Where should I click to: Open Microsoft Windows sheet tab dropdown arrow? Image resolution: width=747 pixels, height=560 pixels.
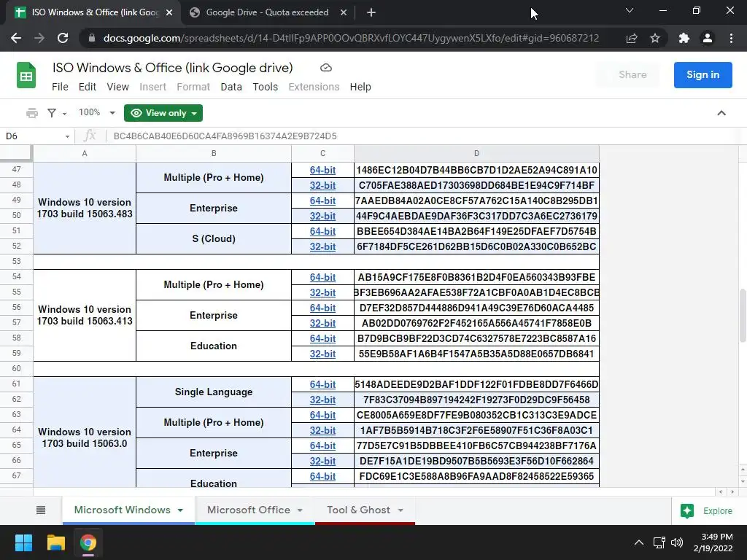coord(181,510)
